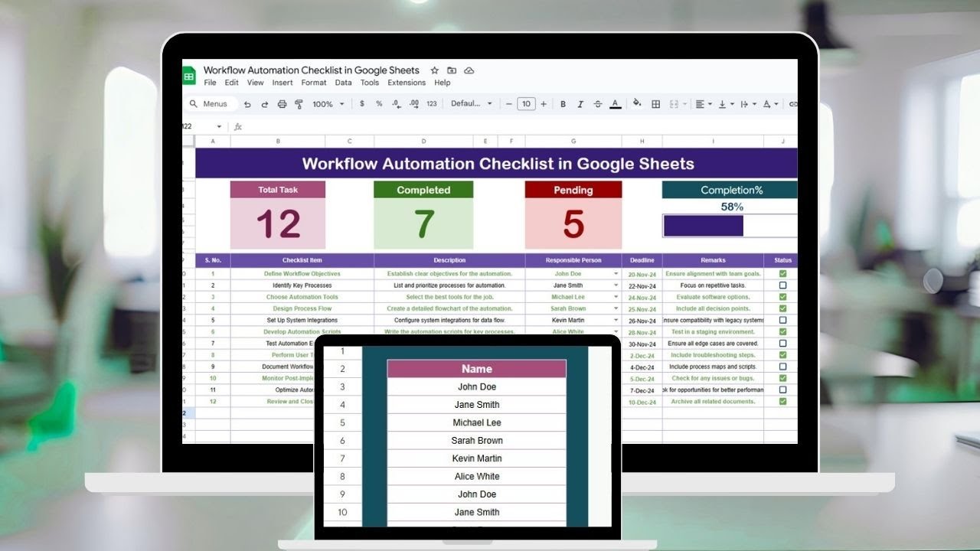The image size is (980, 551).
Task: Open the Tools menu
Action: click(x=370, y=83)
